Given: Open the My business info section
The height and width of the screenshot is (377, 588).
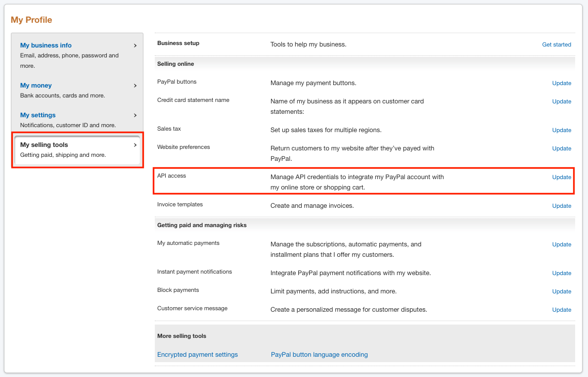Looking at the screenshot, I should click(46, 46).
